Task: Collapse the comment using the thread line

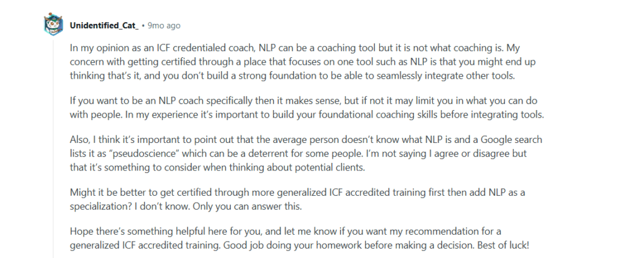Action: [x=53, y=145]
